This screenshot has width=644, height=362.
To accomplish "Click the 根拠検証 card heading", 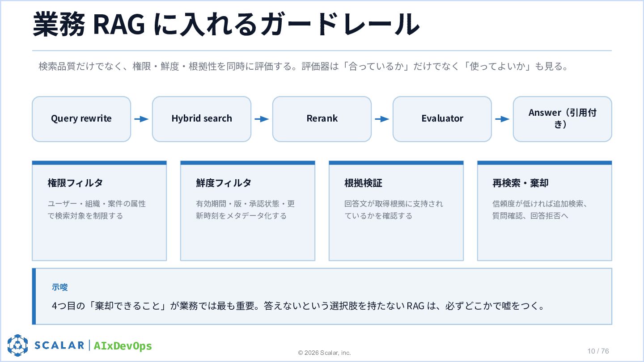I will coord(363,183).
